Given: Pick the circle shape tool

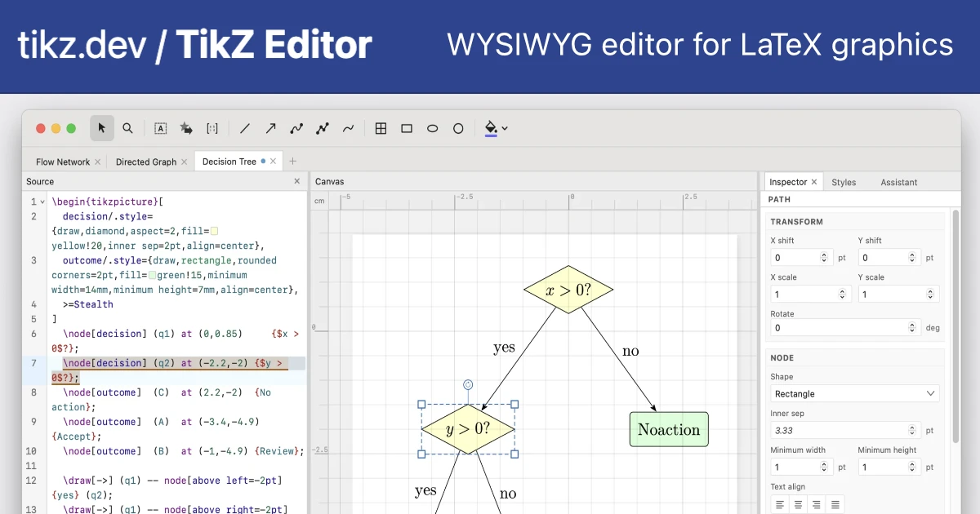Looking at the screenshot, I should point(458,128).
